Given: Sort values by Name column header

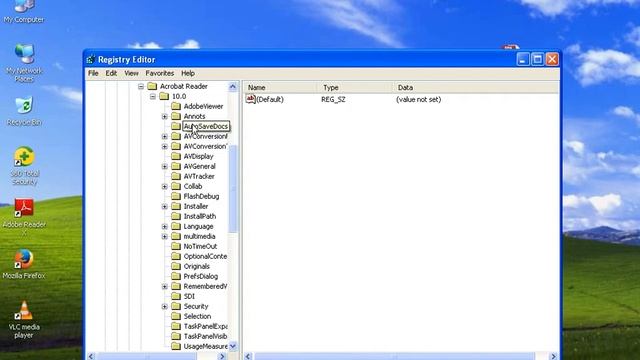Looking at the screenshot, I should [x=280, y=87].
